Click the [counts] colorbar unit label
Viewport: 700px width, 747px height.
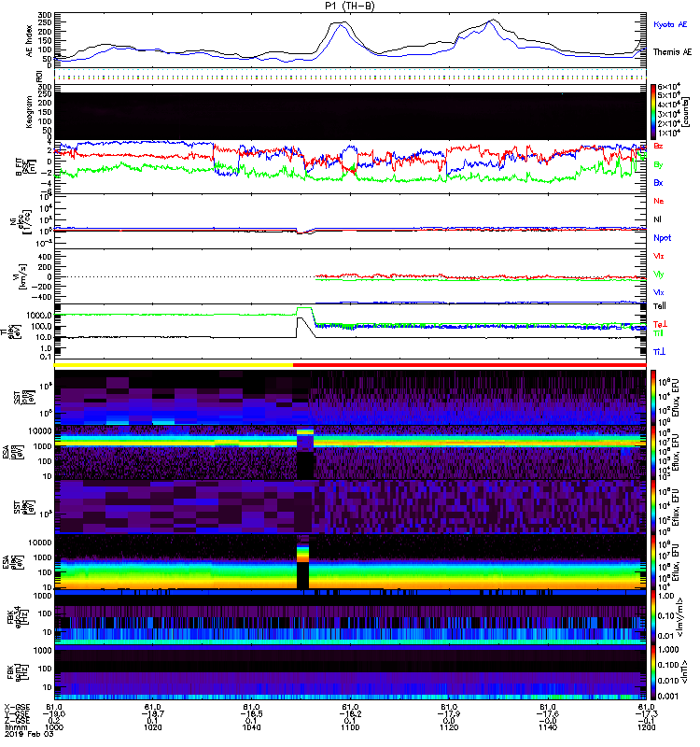[x=685, y=112]
